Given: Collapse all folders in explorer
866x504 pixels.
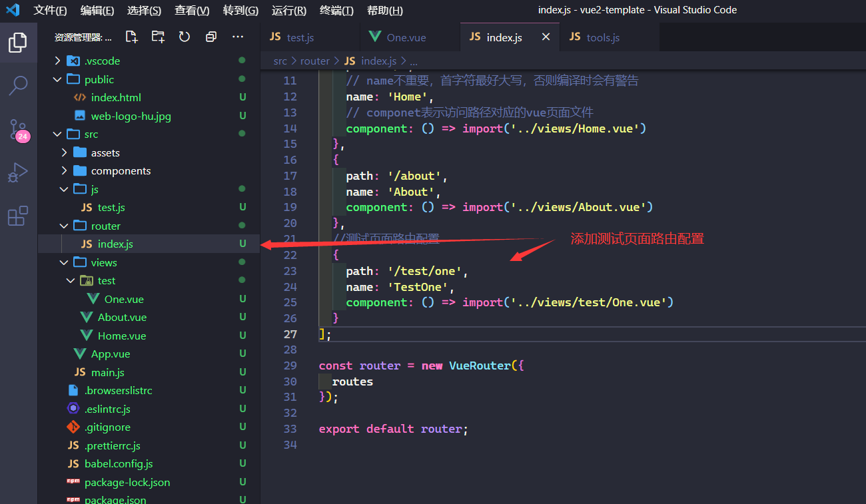Looking at the screenshot, I should (x=211, y=37).
